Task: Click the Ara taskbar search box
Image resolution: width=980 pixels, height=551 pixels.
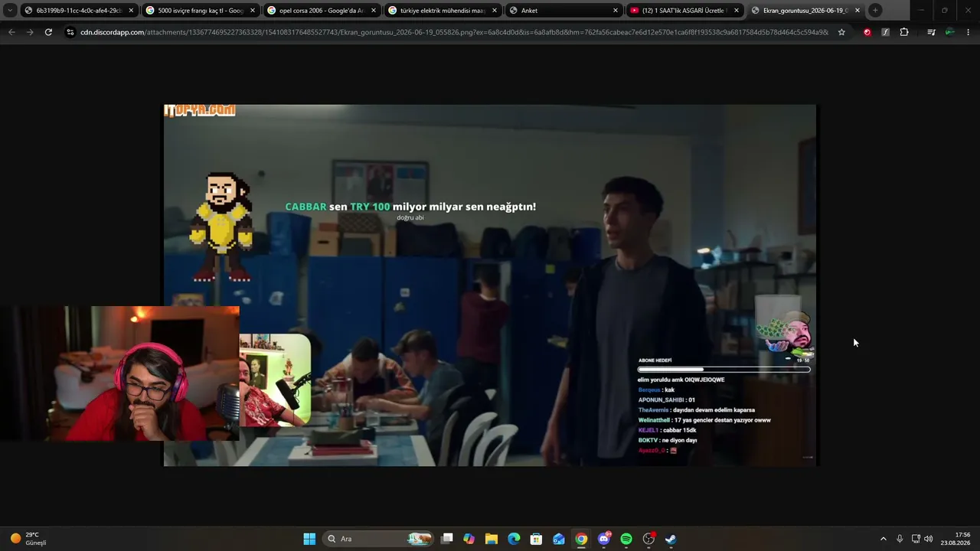Action: coord(378,539)
